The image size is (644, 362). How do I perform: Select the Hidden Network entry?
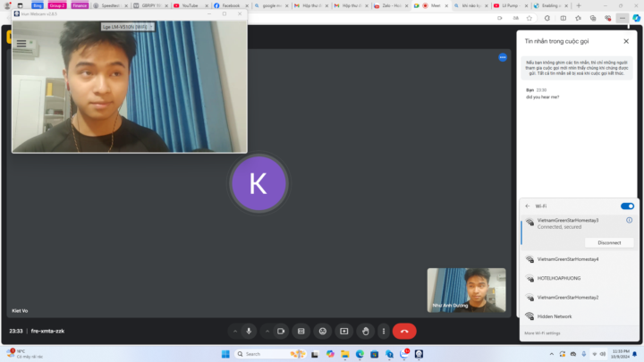tap(579, 316)
